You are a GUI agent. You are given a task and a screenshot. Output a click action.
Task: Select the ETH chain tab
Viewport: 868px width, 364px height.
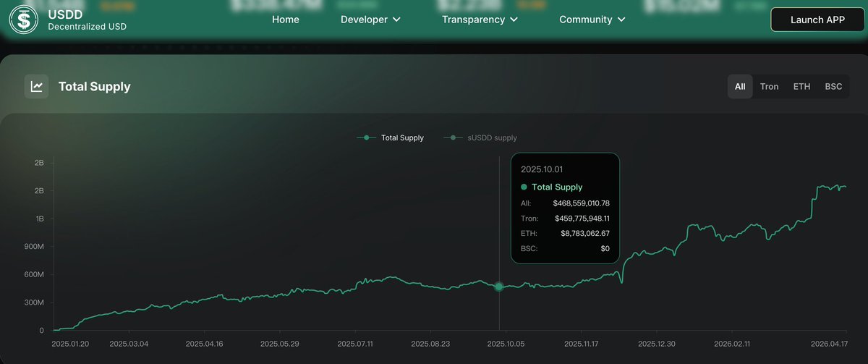point(801,87)
